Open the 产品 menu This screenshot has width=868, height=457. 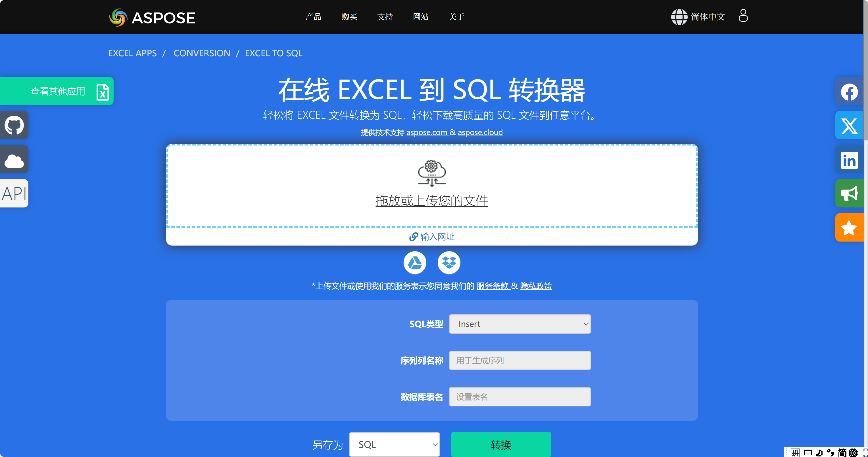313,16
